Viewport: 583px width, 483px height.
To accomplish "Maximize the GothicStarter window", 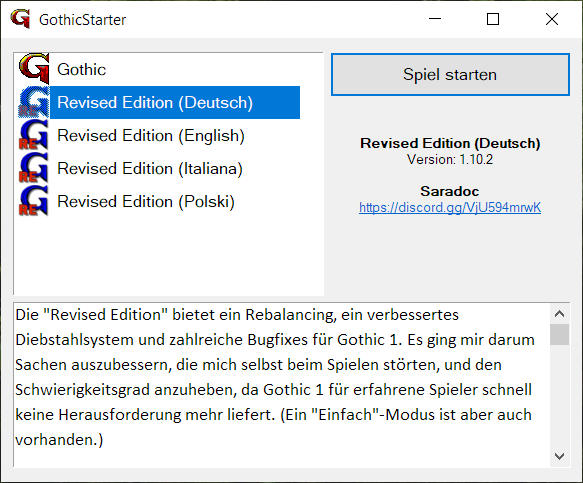I will (493, 19).
